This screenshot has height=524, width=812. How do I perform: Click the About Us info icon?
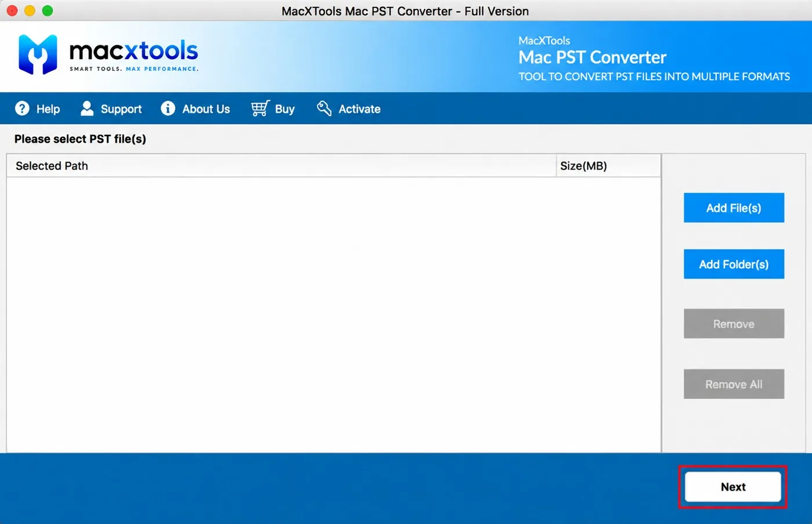(x=168, y=109)
